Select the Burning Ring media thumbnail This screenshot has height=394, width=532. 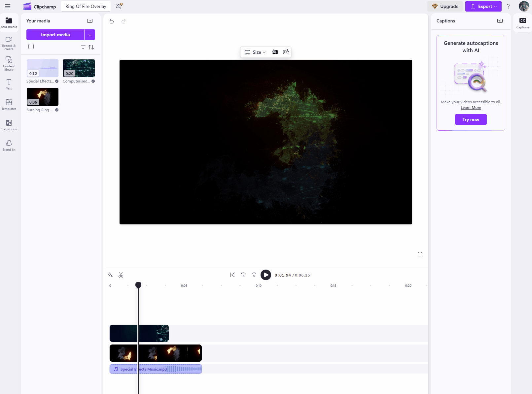pyautogui.click(x=43, y=97)
